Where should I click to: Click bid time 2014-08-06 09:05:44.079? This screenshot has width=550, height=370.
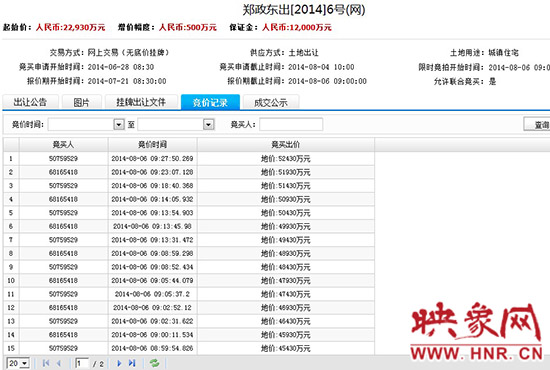pyautogui.click(x=152, y=281)
